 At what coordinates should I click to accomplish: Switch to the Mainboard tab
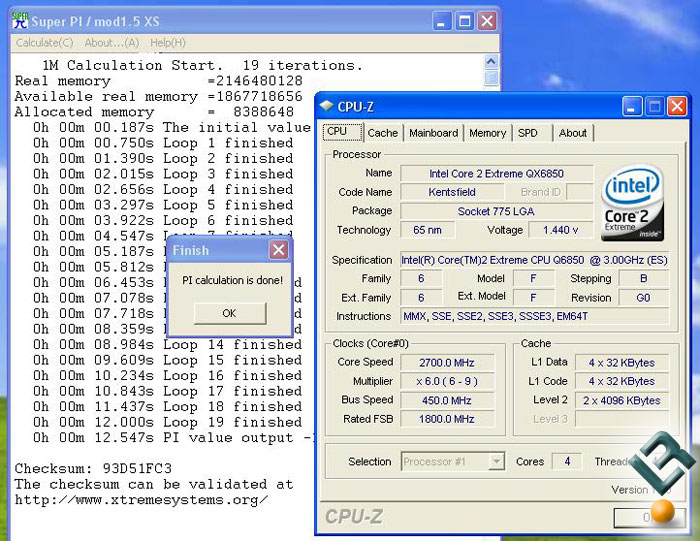click(x=433, y=133)
